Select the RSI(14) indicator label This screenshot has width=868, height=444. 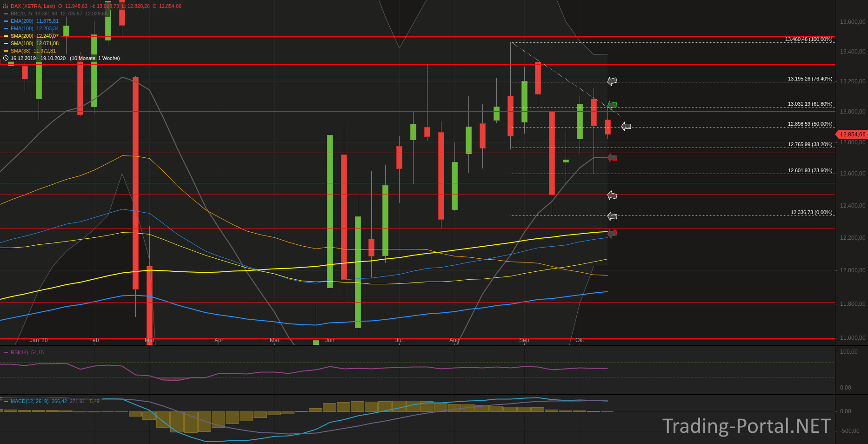(x=20, y=352)
